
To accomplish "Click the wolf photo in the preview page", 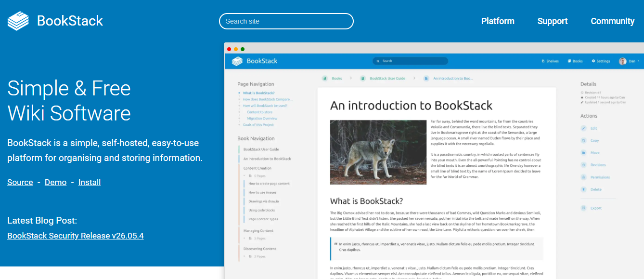I will 378,152.
